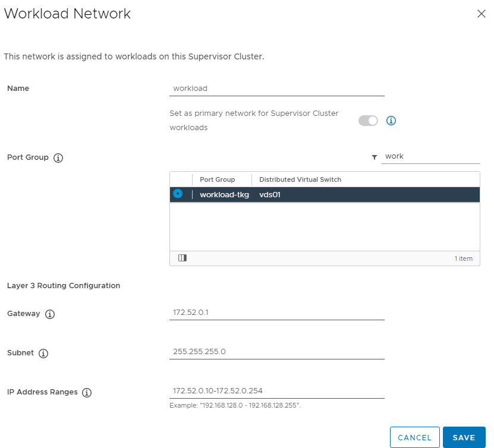494x448 pixels.
Task: Click the IP Address Ranges input field
Action: (x=277, y=391)
